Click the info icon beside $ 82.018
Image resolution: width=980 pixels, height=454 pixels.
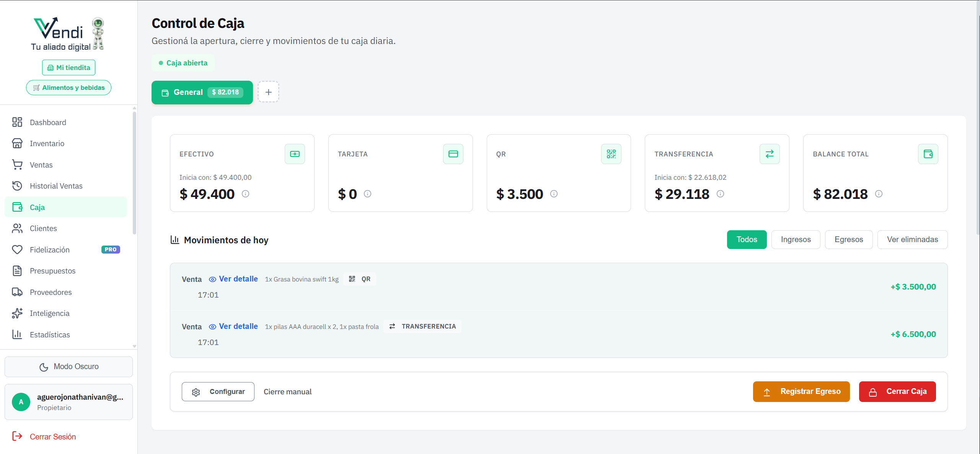879,194
